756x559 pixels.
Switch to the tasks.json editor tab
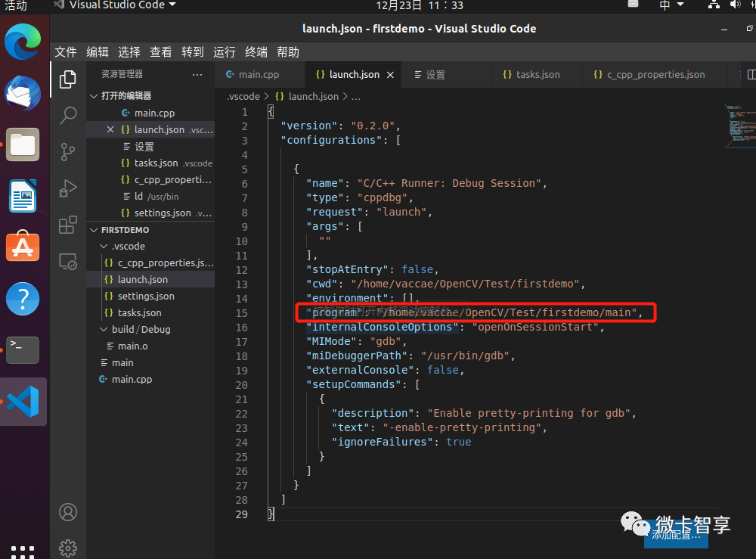click(538, 75)
